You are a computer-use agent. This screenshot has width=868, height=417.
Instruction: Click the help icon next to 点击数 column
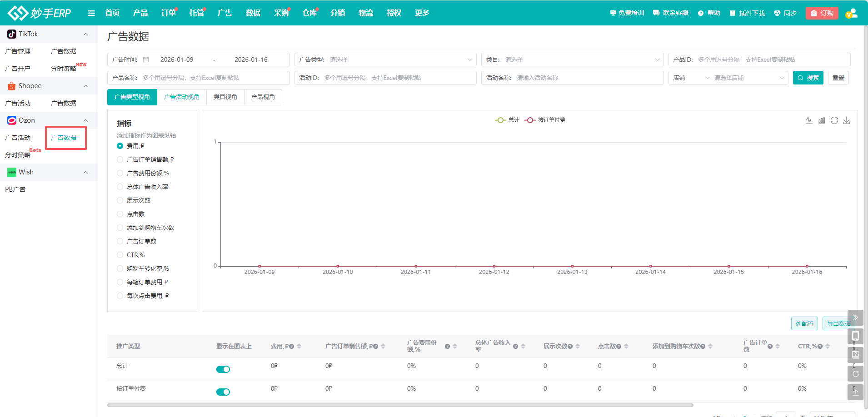coord(619,347)
